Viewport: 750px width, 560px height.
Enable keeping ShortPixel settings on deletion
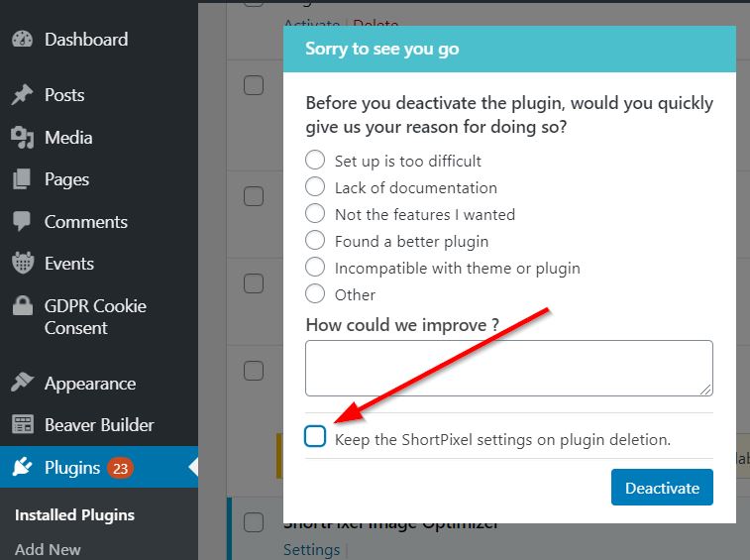click(315, 437)
